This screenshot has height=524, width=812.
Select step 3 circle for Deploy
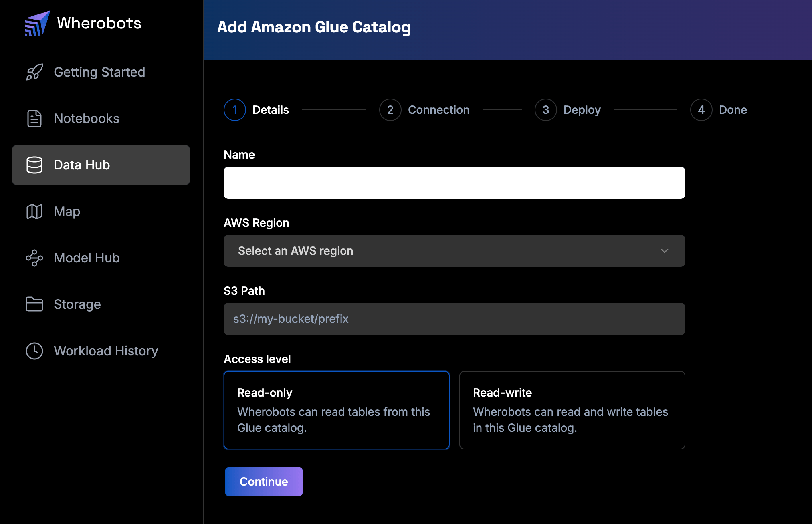coord(546,110)
